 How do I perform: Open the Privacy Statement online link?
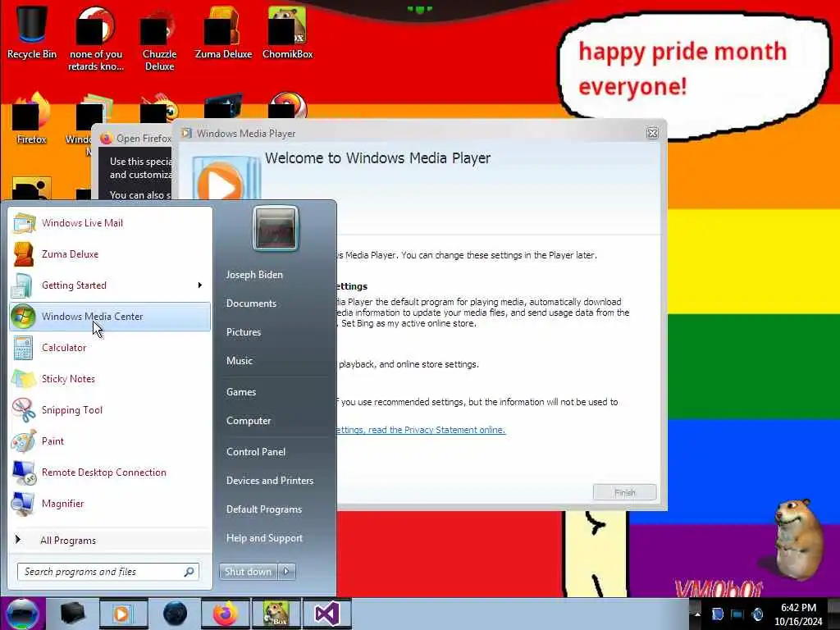tap(420, 430)
